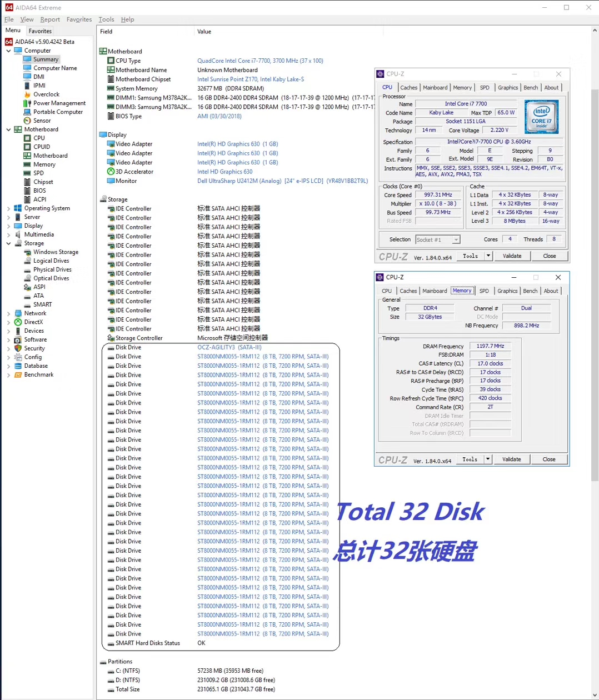Select the SMART icon under Storage

coord(27,304)
